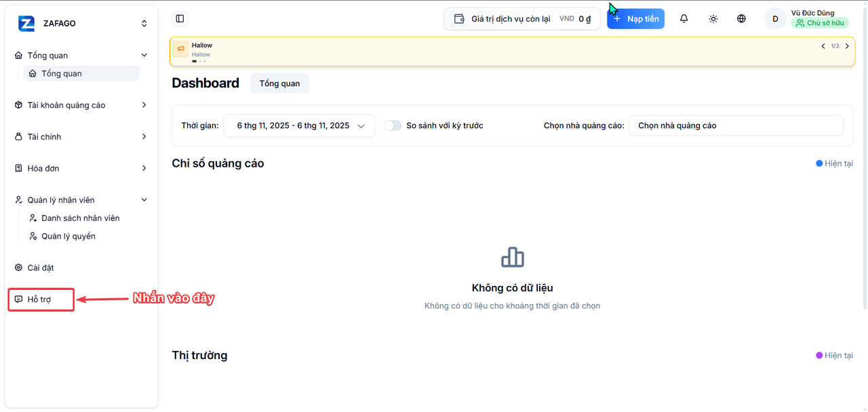Switch theme with the sun icon
Viewport: 868px width, 412px height.
713,19
